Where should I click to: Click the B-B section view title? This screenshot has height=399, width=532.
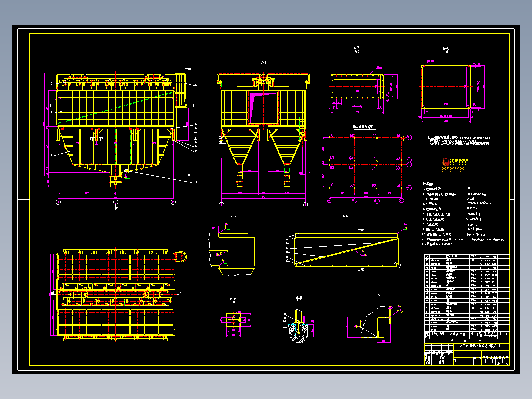coord(264,63)
